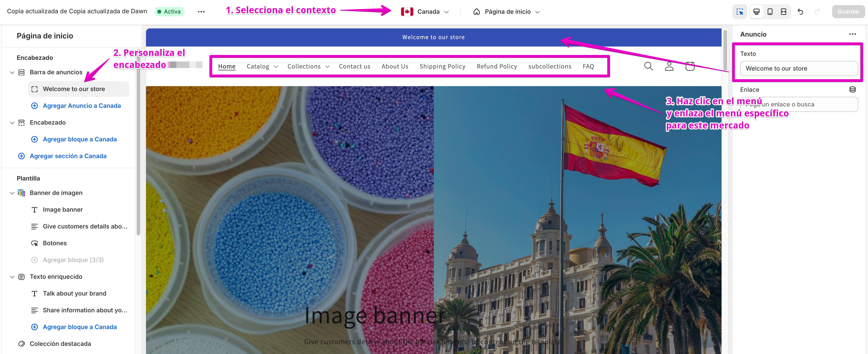Viewport: 868px width, 354px height.
Task: Click Agregar Anuncio a Canada link
Action: pos(82,106)
